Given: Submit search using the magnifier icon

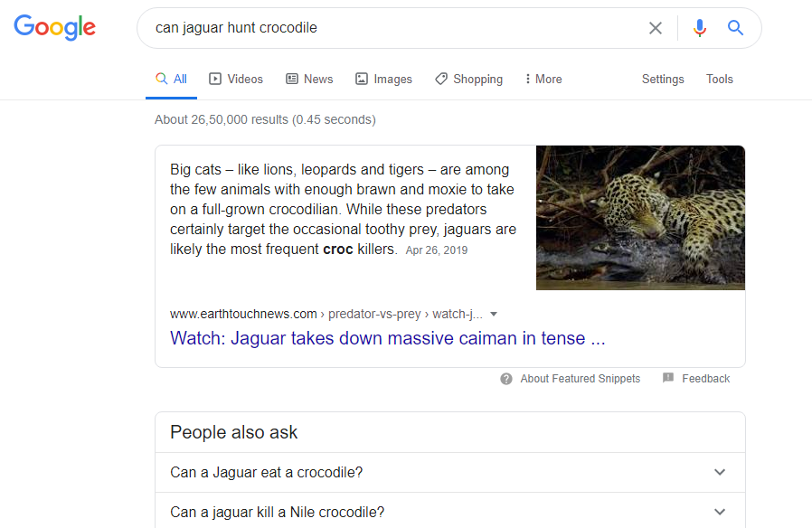Looking at the screenshot, I should [x=735, y=27].
